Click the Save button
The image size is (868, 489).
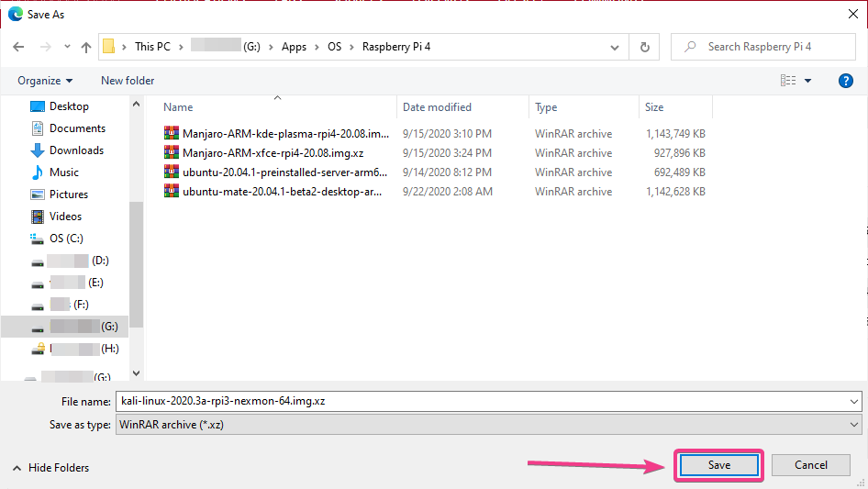coord(718,465)
